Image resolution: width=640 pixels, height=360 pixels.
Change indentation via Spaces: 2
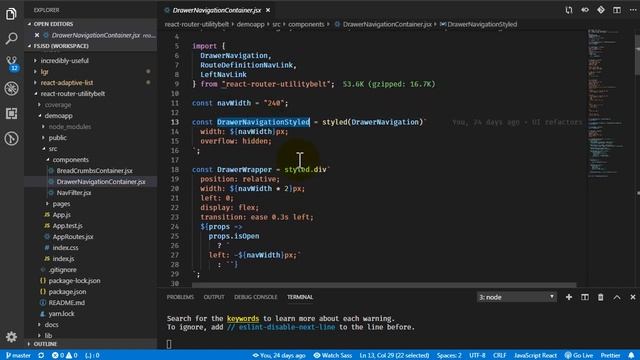tap(449, 356)
